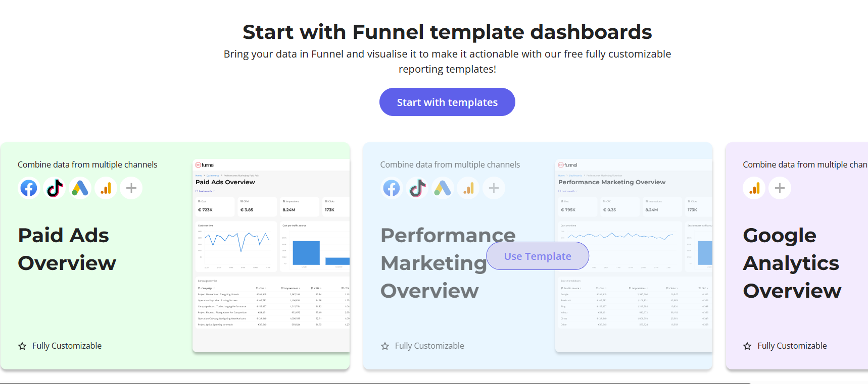Image resolution: width=868 pixels, height=384 pixels.
Task: Click Google Analytics icon in Google Analytics Overview card
Action: (754, 188)
